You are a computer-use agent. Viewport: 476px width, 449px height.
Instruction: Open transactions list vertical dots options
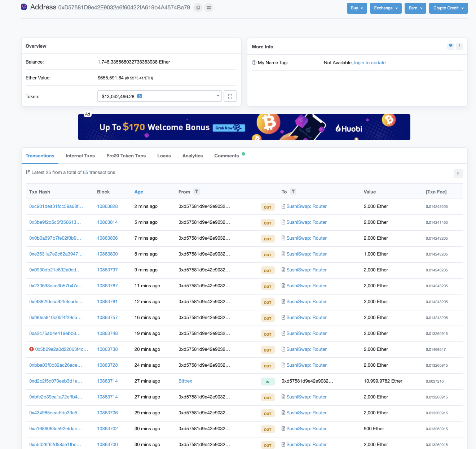[458, 174]
